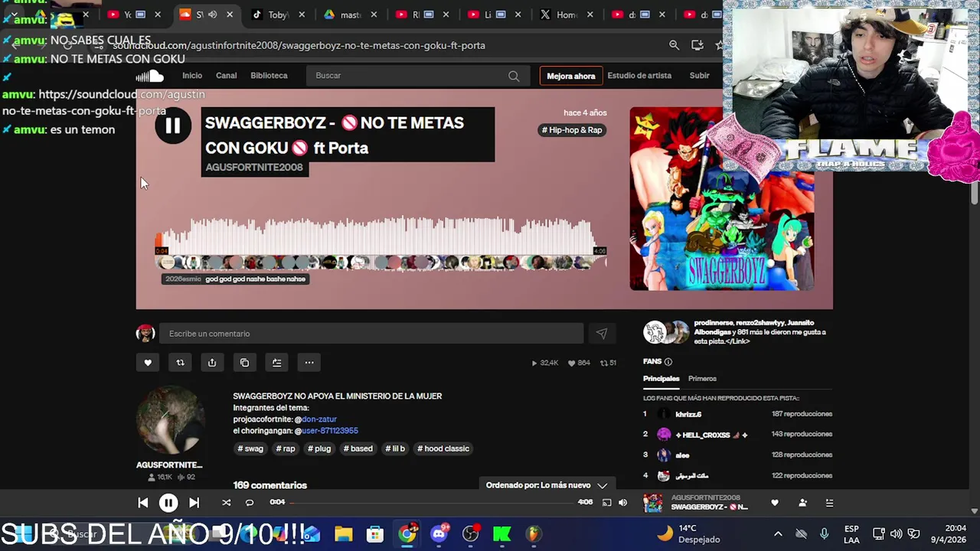The height and width of the screenshot is (551, 980).
Task: Open the Biblioteca section
Action: click(269, 76)
